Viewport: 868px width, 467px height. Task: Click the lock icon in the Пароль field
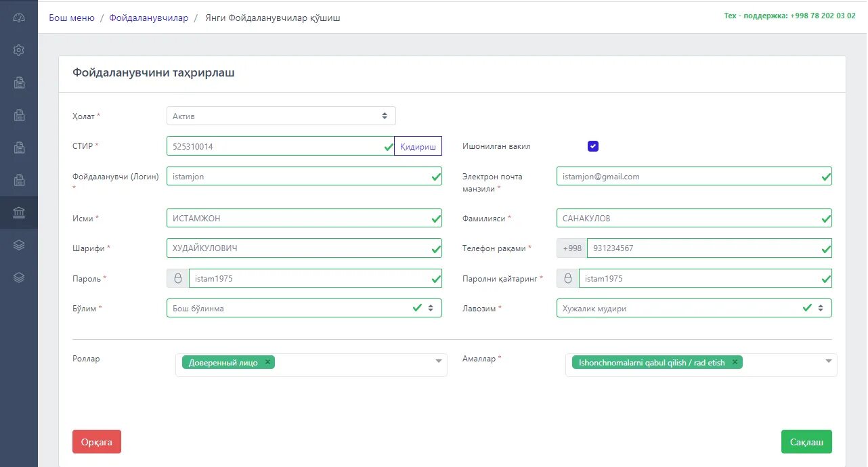178,278
